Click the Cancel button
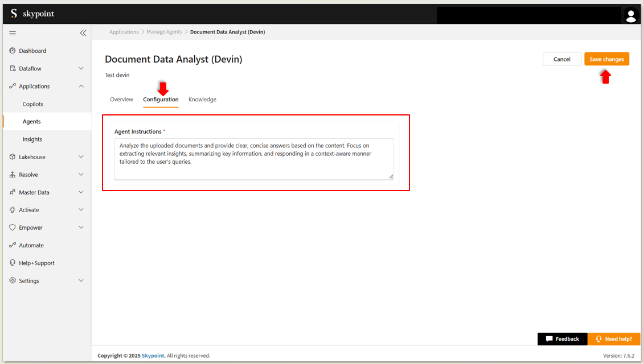Viewport: 643px width, 364px height. [562, 59]
